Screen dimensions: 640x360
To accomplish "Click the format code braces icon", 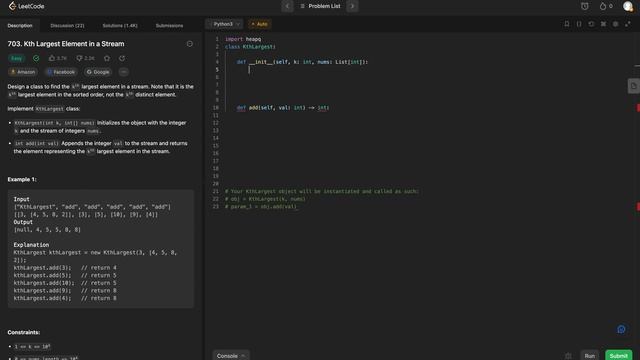I will click(579, 24).
